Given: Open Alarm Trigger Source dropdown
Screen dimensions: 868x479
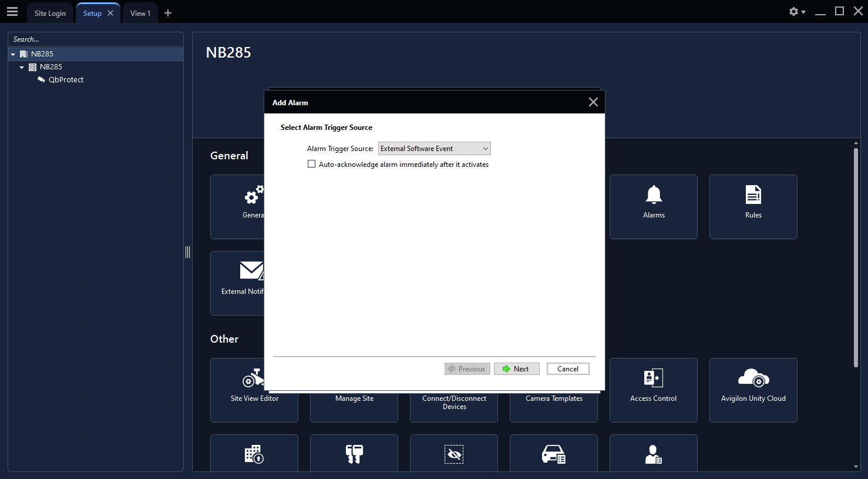Looking at the screenshot, I should coord(434,149).
